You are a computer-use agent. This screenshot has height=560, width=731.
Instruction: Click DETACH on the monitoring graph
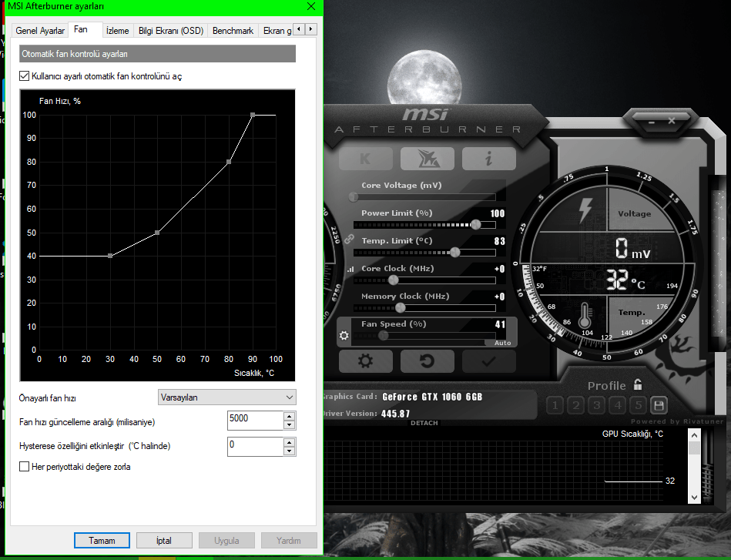pos(424,423)
